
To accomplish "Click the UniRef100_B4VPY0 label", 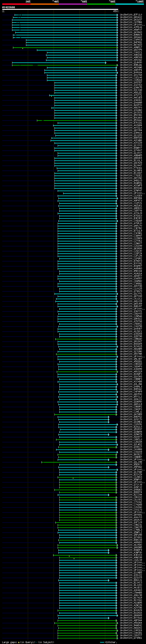I will tap(131, 105).
